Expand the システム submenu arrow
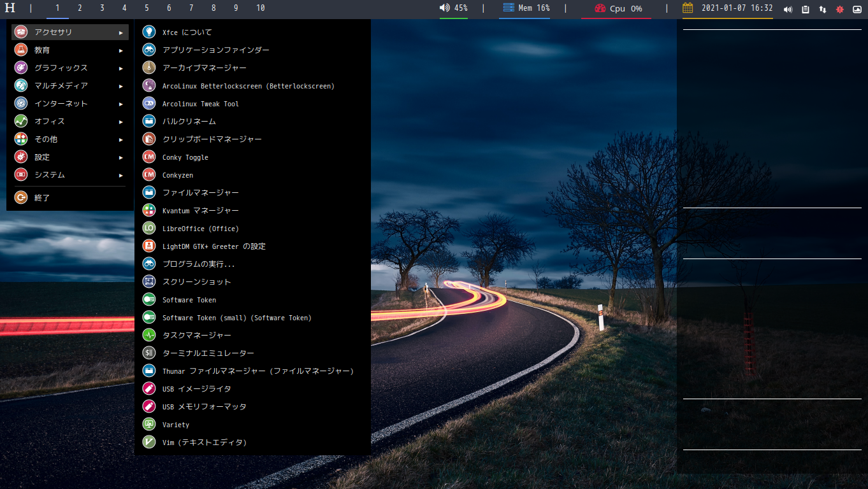The width and height of the screenshot is (868, 489). click(x=121, y=175)
